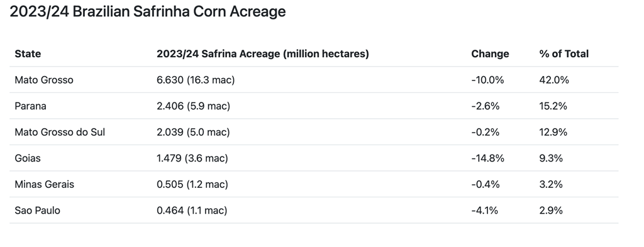Select the Parana state cell

coord(30,106)
